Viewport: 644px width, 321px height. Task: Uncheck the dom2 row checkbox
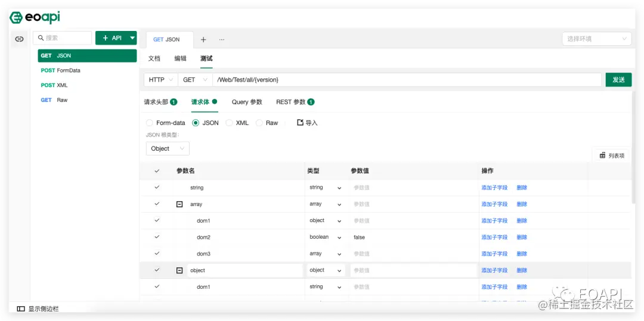point(157,236)
